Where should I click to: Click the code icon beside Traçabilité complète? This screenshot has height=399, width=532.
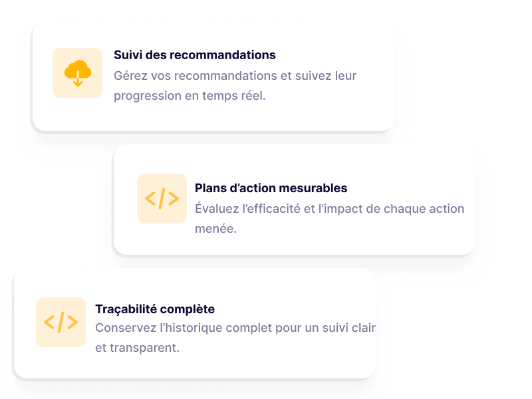point(61,322)
